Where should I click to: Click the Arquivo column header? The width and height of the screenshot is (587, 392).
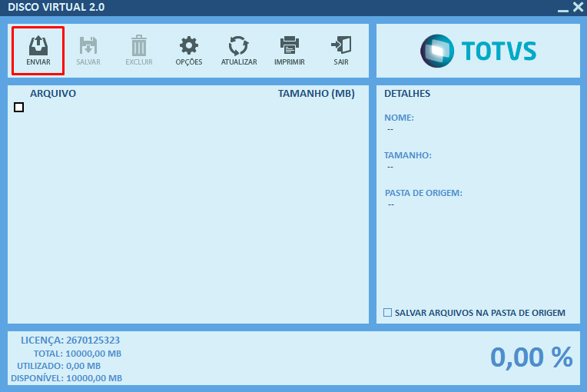53,93
